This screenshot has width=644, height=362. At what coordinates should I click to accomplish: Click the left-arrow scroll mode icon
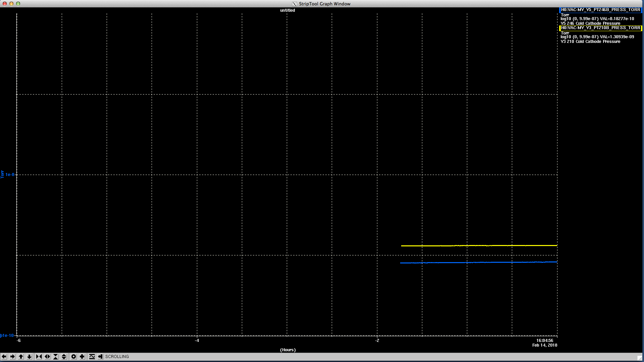[100, 357]
